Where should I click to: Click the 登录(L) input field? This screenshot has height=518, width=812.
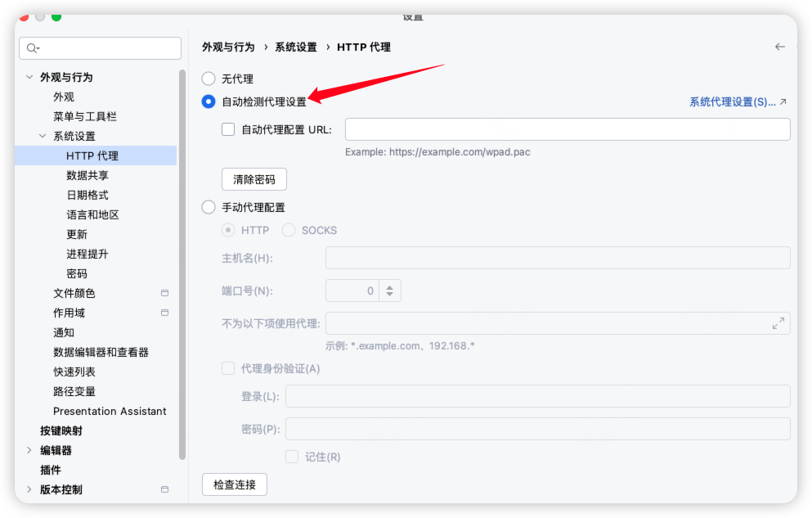(538, 396)
